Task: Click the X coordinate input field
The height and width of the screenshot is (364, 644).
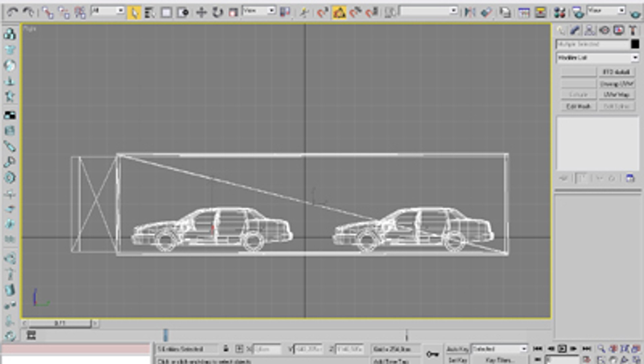Action: (x=267, y=349)
